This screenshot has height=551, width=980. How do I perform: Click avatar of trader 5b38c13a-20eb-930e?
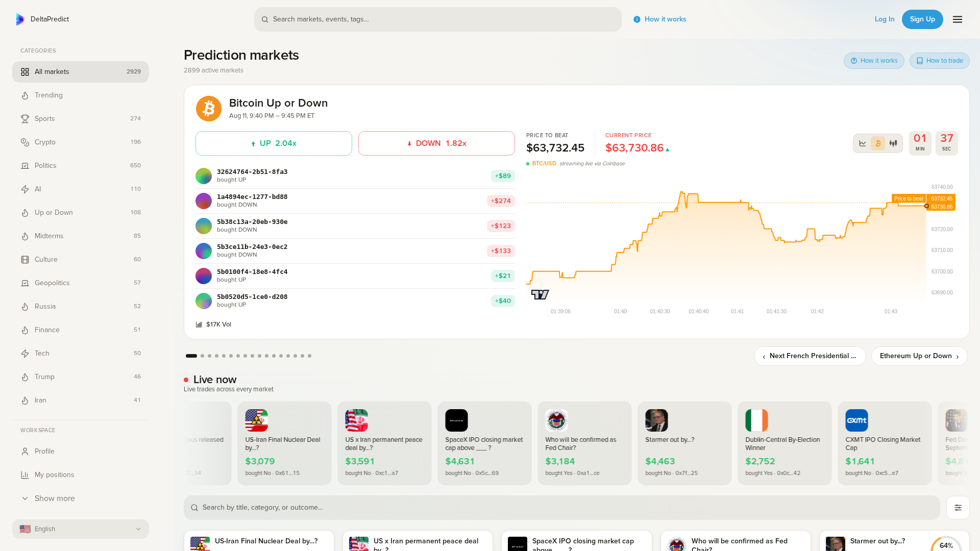204,226
